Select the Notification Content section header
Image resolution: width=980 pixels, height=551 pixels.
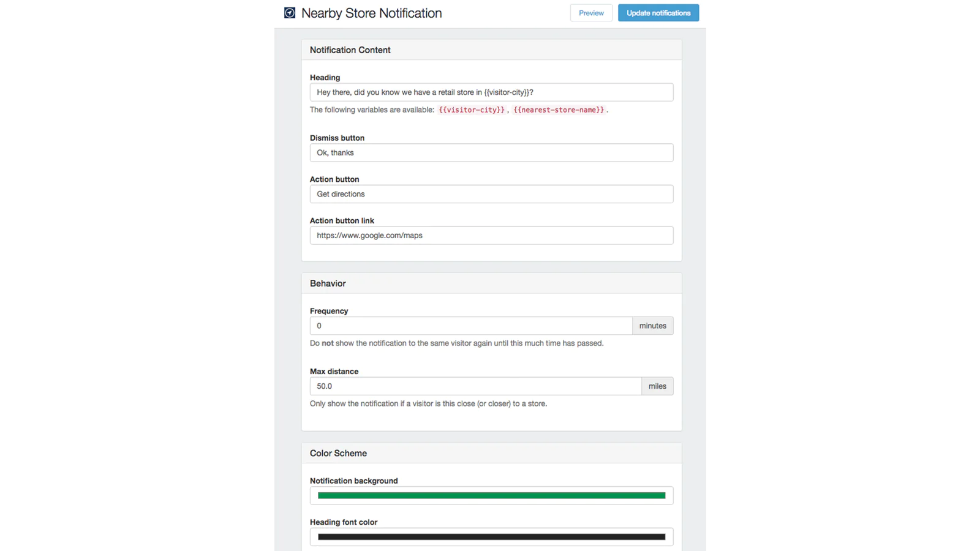click(350, 50)
